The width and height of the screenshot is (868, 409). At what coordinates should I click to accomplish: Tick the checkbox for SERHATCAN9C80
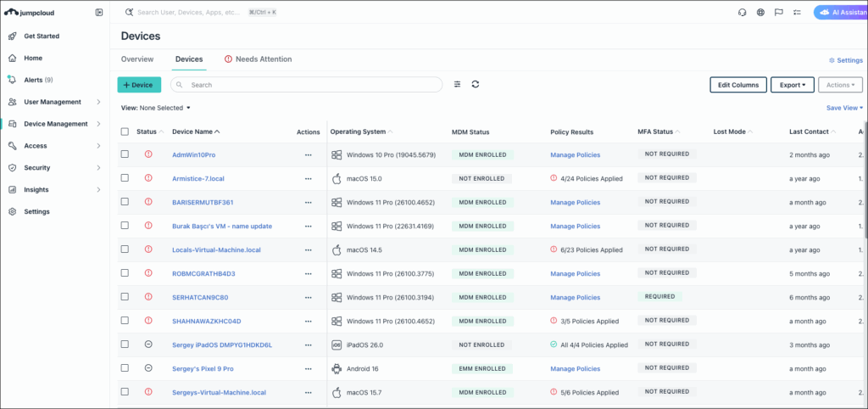[125, 298]
